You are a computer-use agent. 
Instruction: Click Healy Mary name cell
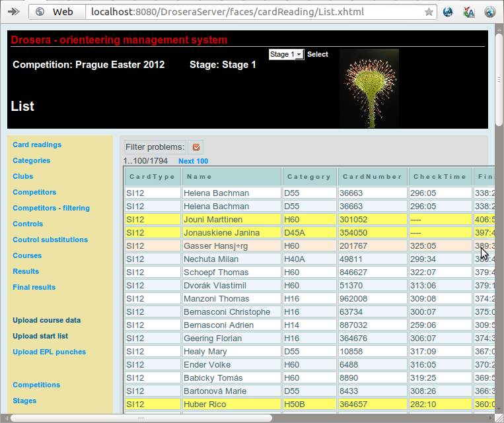(x=231, y=351)
